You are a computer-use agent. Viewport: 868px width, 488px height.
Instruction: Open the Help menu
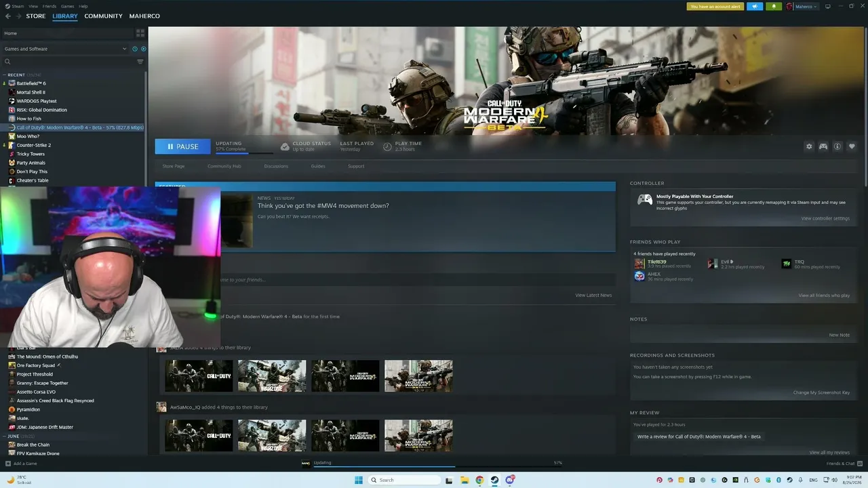[x=83, y=6]
